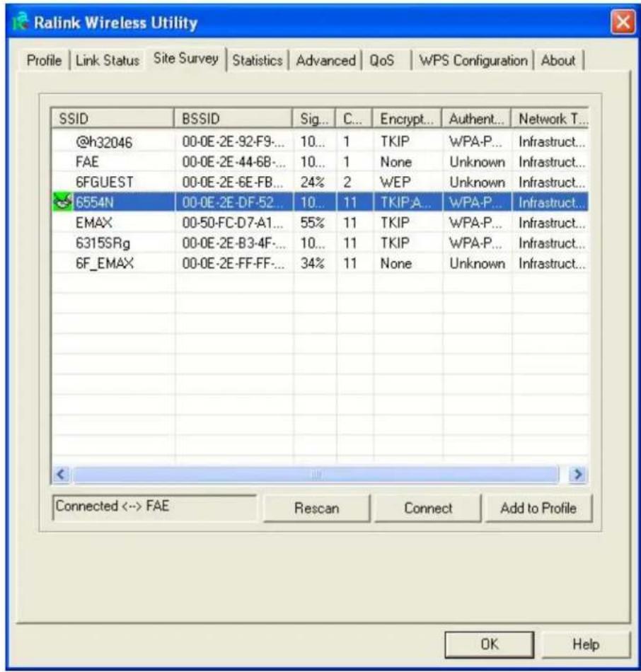Go to the Statistics tab
Viewport: 641px width, 672px height.
click(258, 60)
